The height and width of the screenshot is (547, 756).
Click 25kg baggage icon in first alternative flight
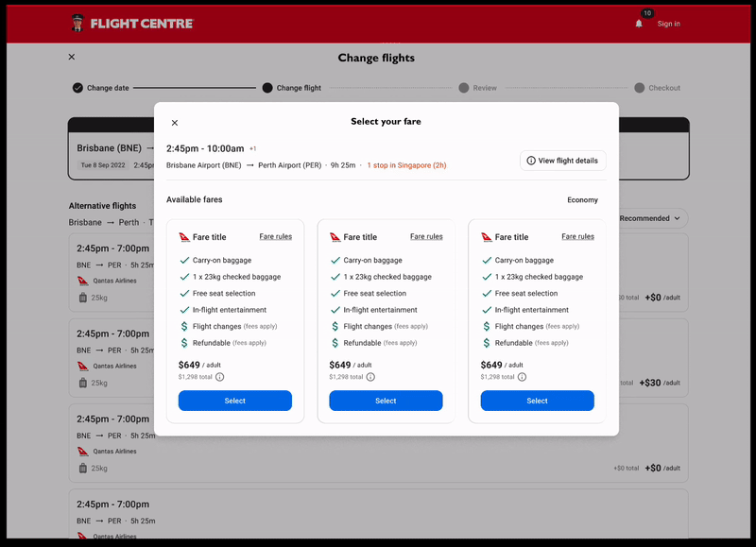point(83,298)
